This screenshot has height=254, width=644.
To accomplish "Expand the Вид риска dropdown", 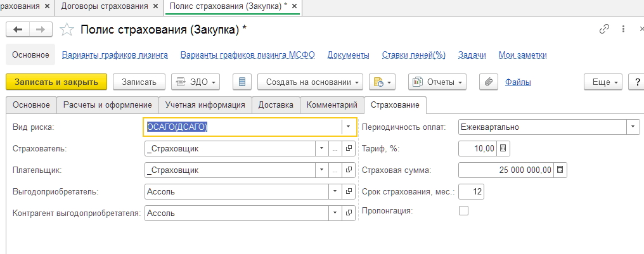I will pyautogui.click(x=349, y=127).
